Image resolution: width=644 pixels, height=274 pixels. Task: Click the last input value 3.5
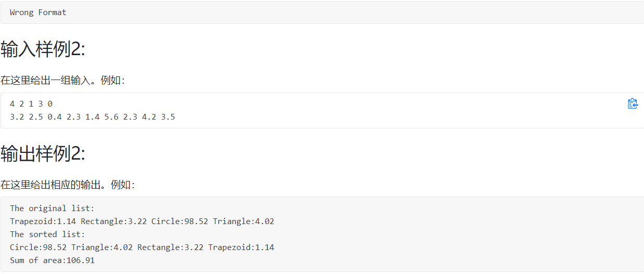168,117
